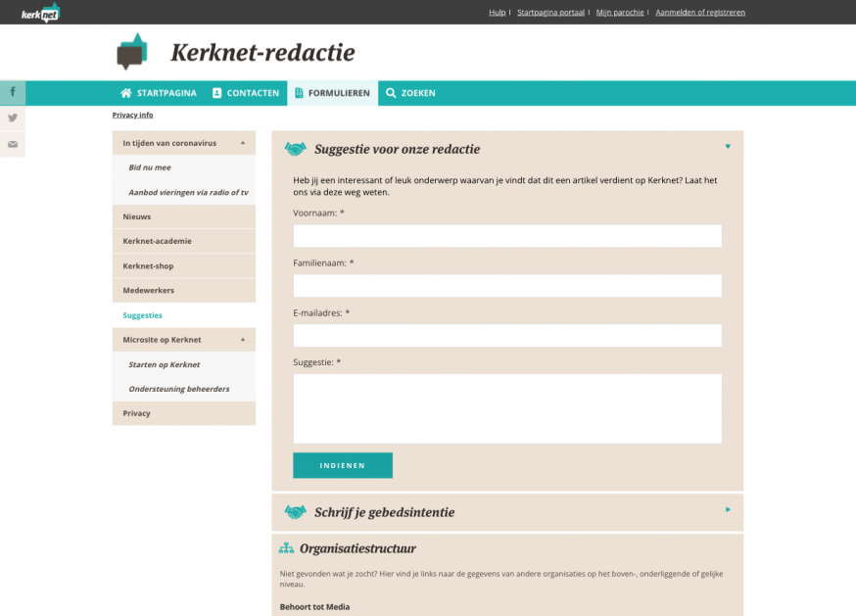Image resolution: width=856 pixels, height=616 pixels.
Task: Open the Zoeken tab
Action: pyautogui.click(x=410, y=93)
